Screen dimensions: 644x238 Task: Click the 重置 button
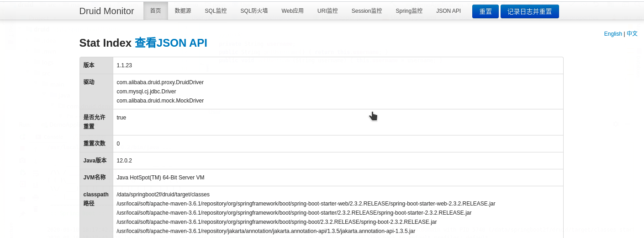pos(486,11)
